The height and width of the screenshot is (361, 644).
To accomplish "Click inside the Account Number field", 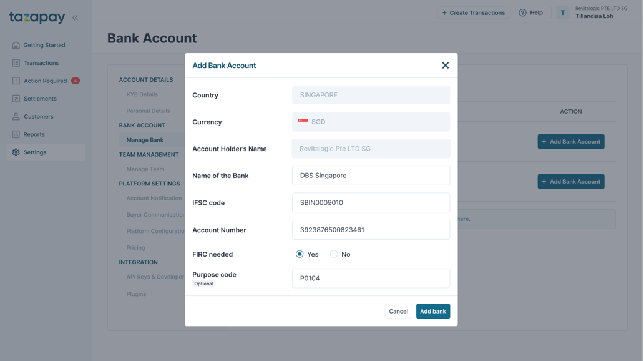I will coord(371,230).
